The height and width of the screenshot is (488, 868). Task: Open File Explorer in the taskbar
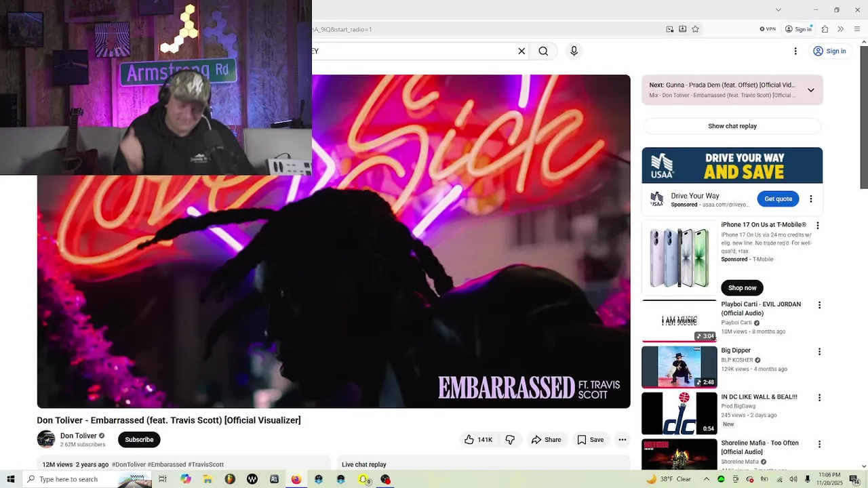tap(208, 479)
